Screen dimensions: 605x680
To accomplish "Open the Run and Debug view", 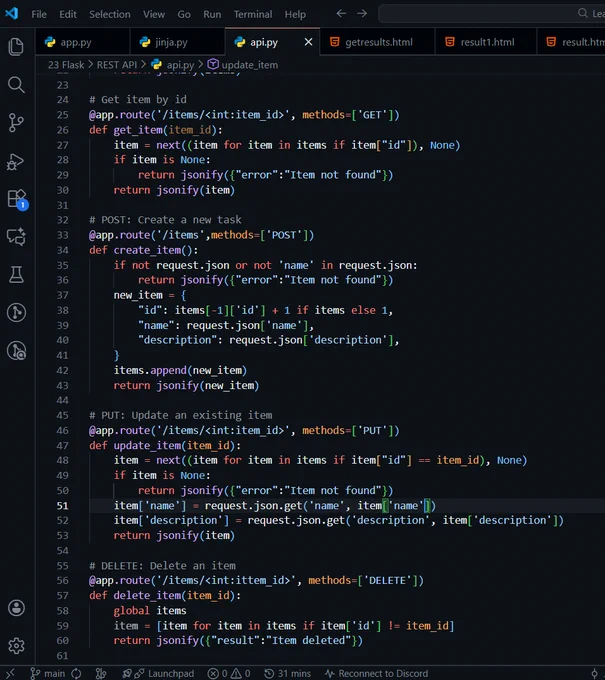I will point(16,161).
